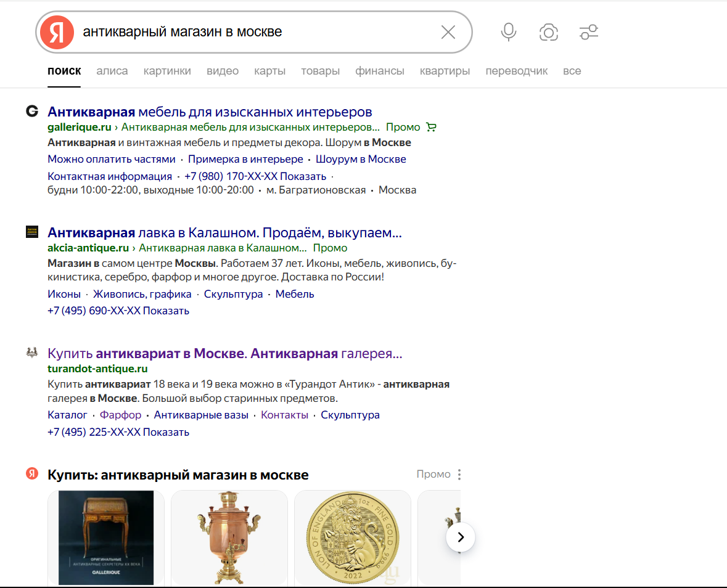Click the Промо label of the shopping block
Screen dimensions: 727x588
point(433,474)
